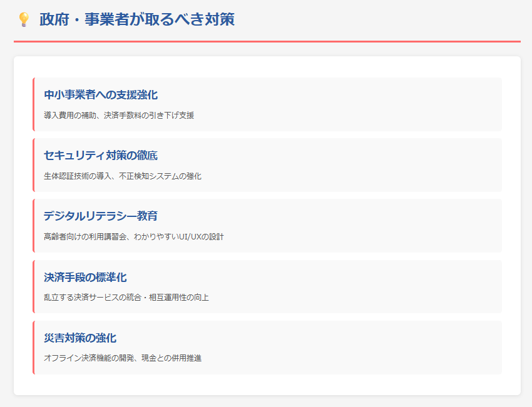Click the bulb graphic left of the page title
Image resolution: width=532 pixels, height=407 pixels.
tap(24, 19)
